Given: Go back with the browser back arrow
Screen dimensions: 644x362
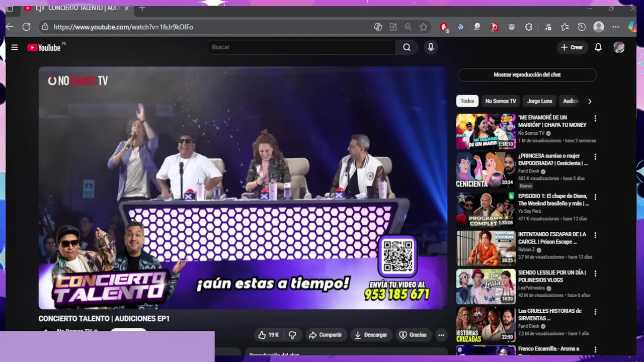Looking at the screenshot, I should click(10, 27).
